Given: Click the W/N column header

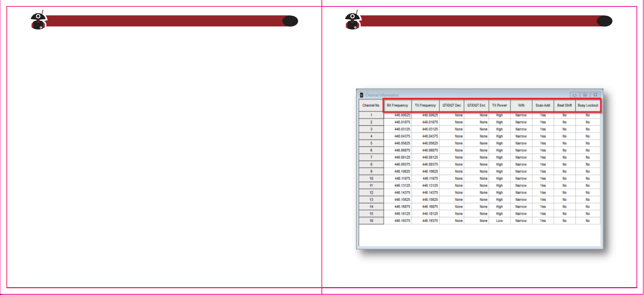Looking at the screenshot, I should point(521,105).
